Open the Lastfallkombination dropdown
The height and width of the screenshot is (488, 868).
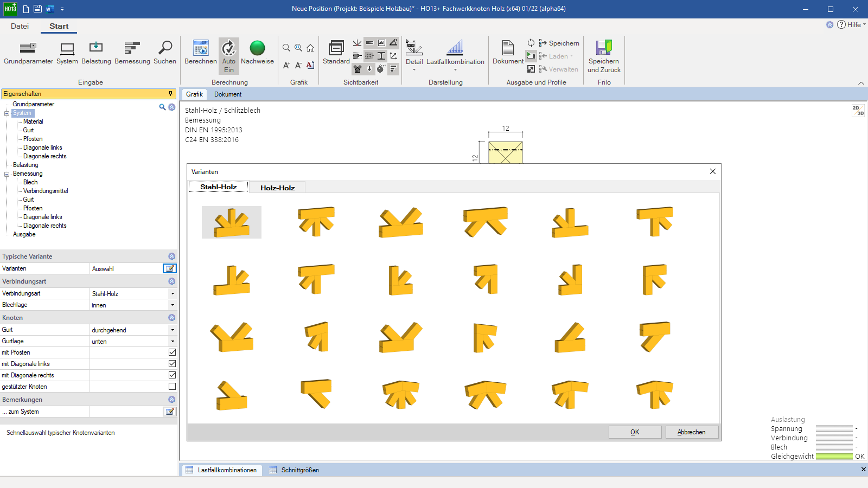[x=455, y=56]
